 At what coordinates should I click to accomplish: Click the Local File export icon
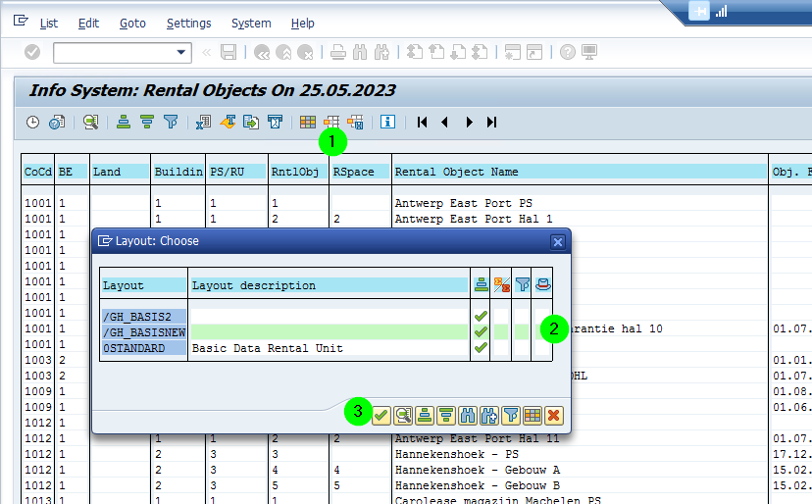coord(251,123)
